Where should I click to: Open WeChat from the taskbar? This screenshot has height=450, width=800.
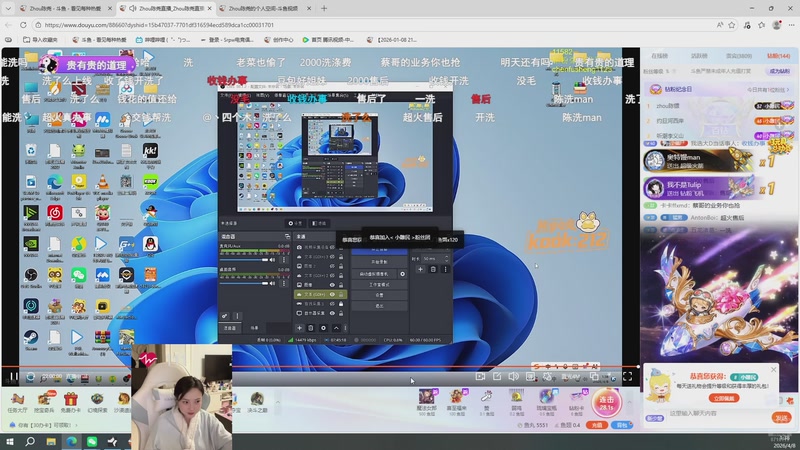[92, 441]
